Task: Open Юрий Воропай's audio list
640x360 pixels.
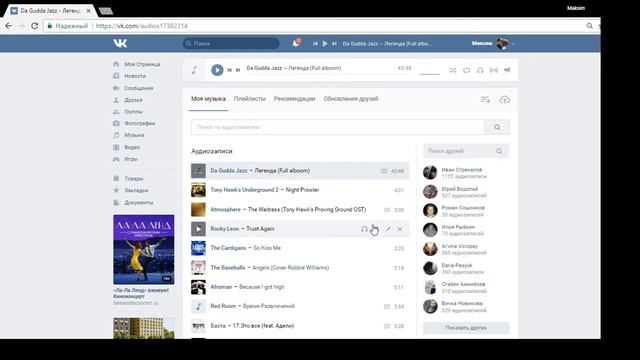Action: coord(460,189)
